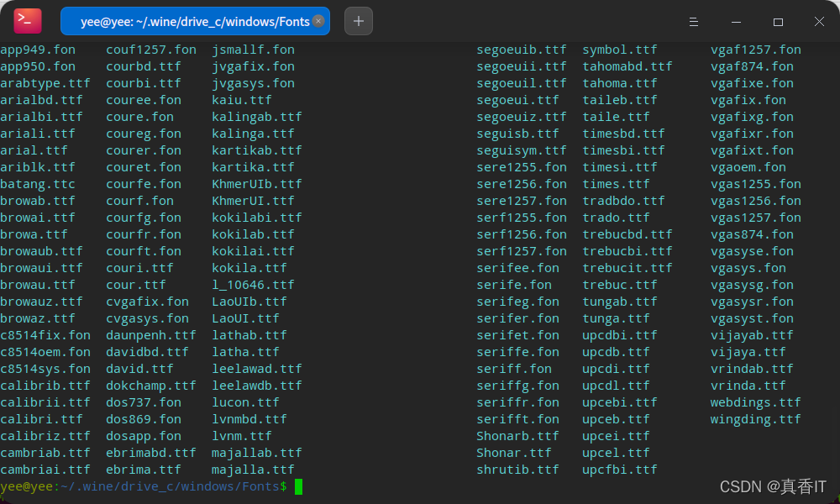Click the kokila.ttf file name

(249, 268)
